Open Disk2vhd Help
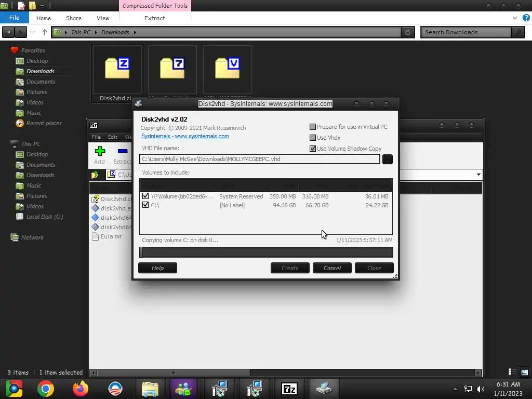The width and height of the screenshot is (532, 399). [x=157, y=268]
